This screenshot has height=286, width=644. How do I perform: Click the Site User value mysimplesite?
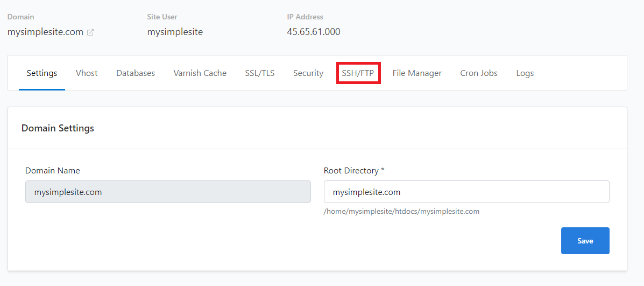tap(175, 32)
